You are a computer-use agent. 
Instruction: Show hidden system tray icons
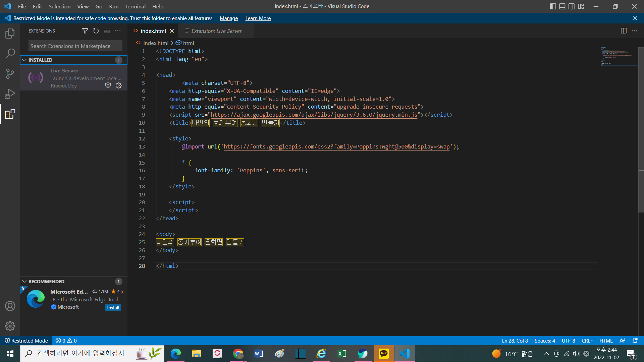click(x=546, y=354)
